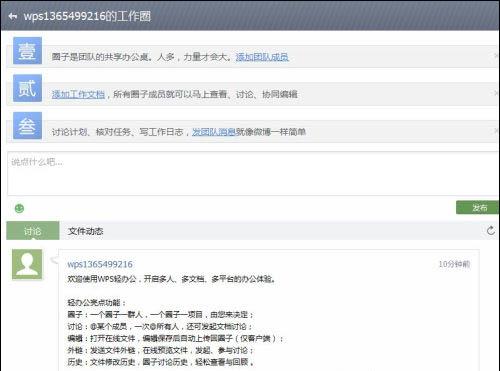Click the 叁 step three icon
500x371 pixels.
27,126
